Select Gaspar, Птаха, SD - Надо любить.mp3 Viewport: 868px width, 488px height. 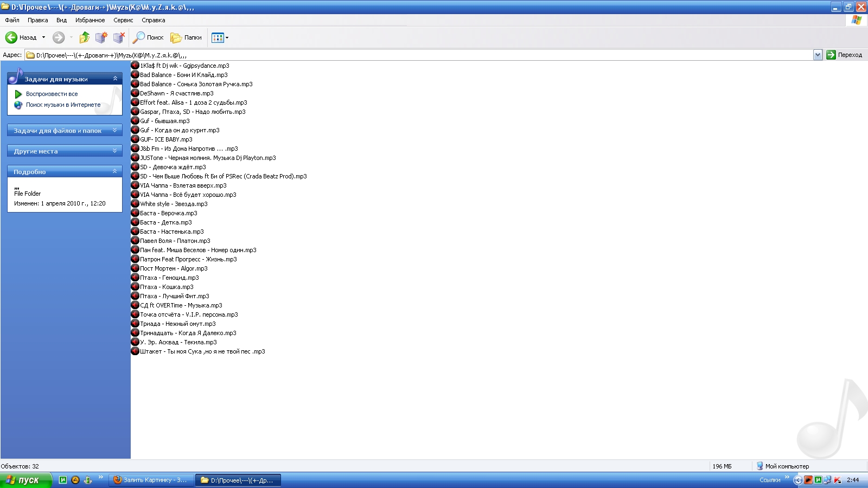[189, 112]
